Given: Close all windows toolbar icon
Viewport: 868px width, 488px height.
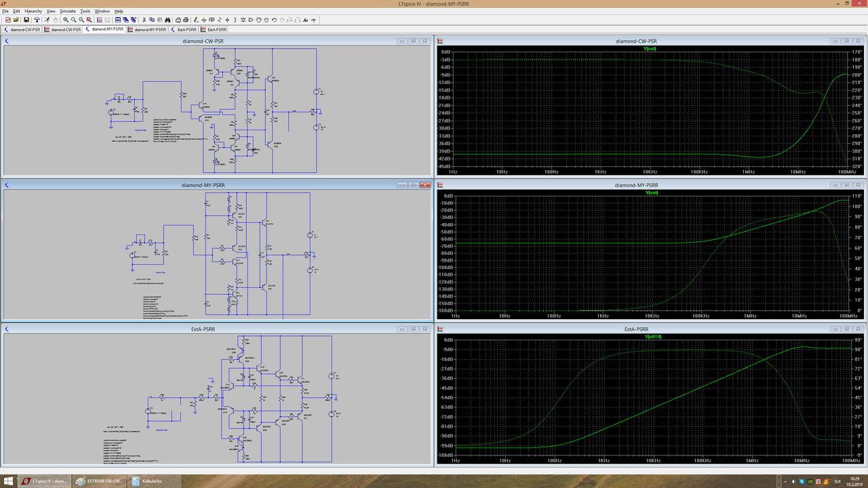Looking at the screenshot, I should tap(134, 20).
